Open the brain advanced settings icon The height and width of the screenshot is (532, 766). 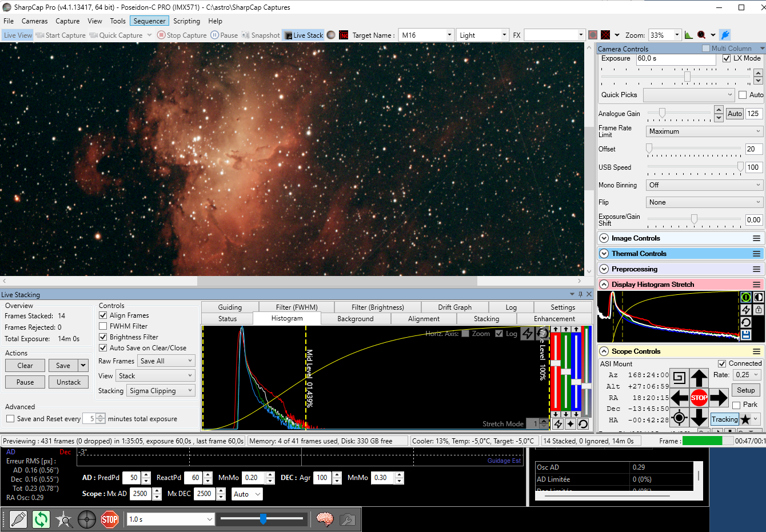[x=325, y=519]
